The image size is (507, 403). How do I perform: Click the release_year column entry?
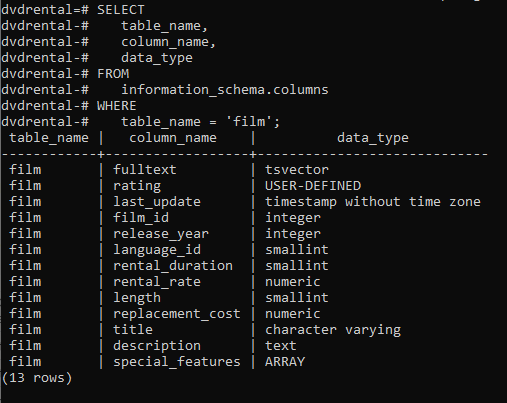(x=161, y=234)
